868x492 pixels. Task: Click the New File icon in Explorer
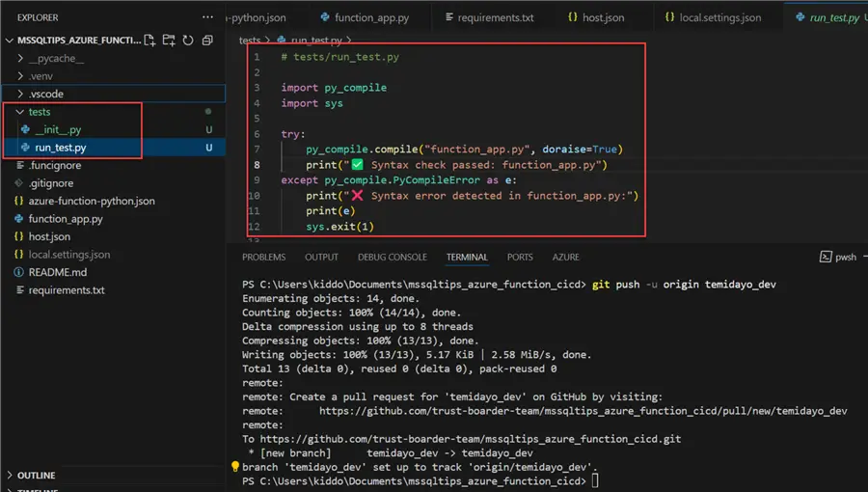pos(149,41)
